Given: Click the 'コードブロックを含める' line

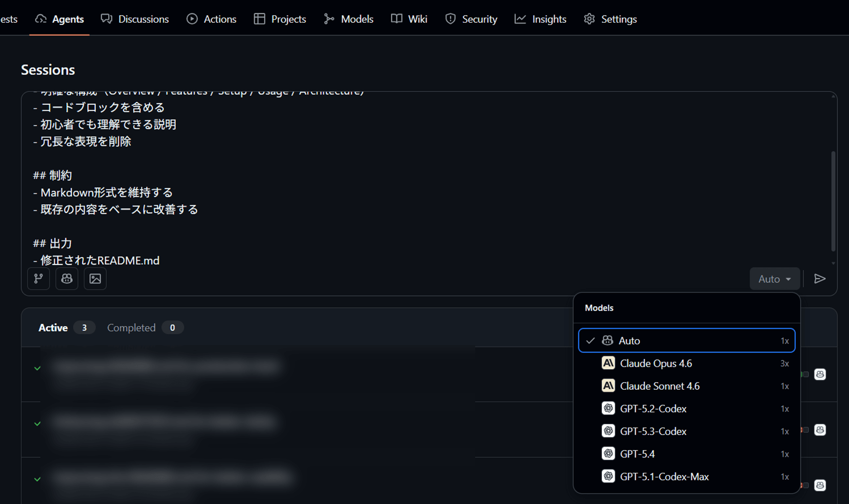Looking at the screenshot, I should (x=103, y=107).
